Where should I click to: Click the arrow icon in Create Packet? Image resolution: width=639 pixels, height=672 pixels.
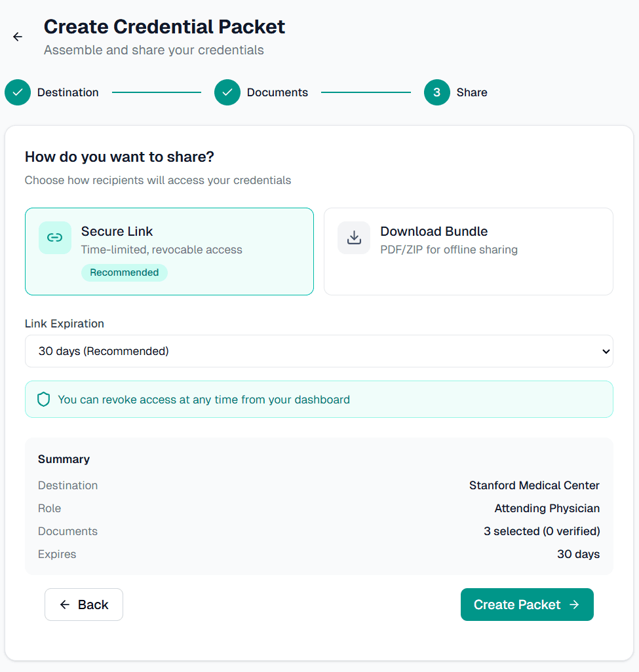click(574, 605)
